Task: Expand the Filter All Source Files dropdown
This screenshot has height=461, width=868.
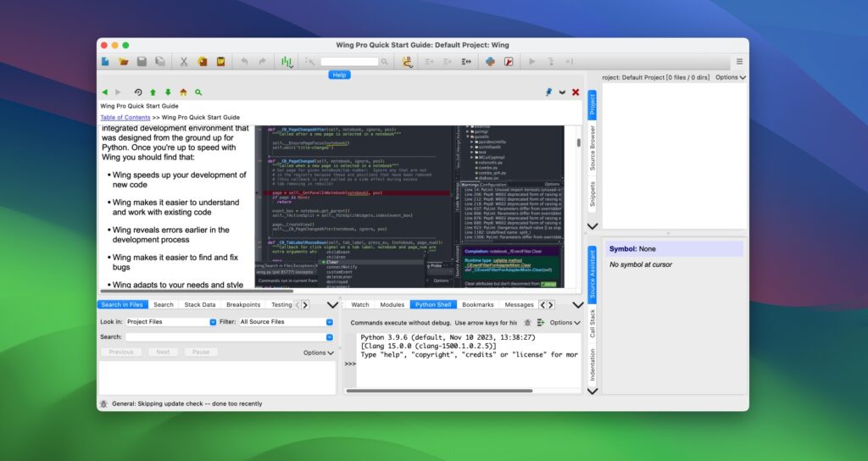Action: [x=330, y=322]
